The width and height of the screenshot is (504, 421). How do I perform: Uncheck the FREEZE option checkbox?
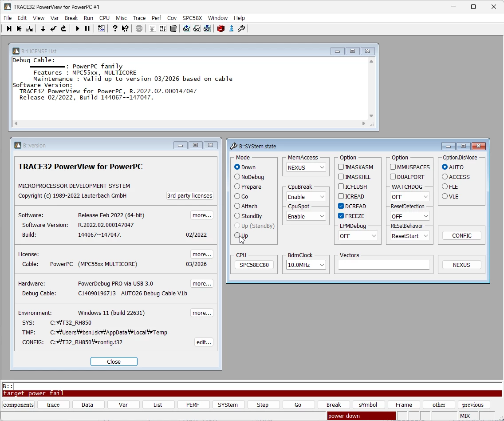341,216
